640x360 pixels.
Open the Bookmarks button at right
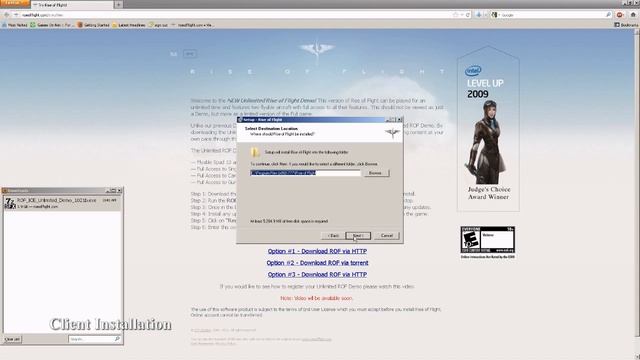627,25
